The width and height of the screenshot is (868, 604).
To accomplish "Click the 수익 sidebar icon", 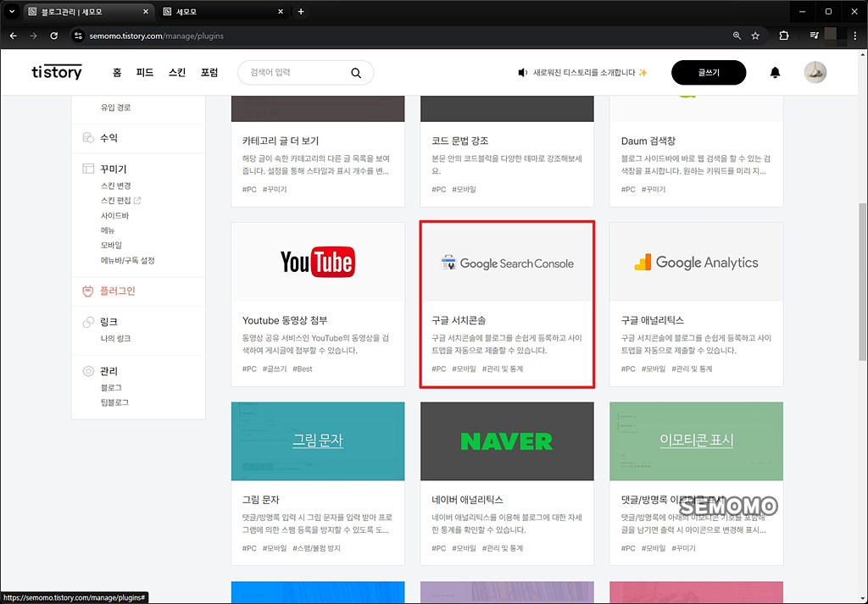I will tap(88, 138).
